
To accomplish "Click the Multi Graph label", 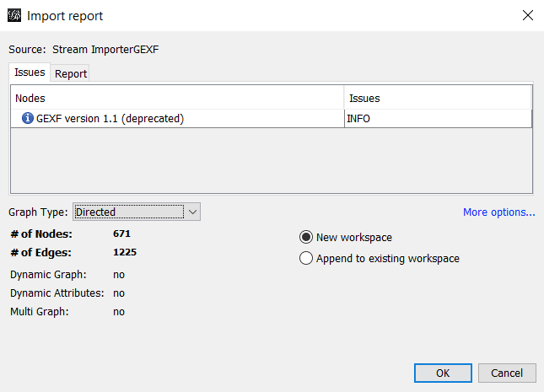I will tap(41, 311).
